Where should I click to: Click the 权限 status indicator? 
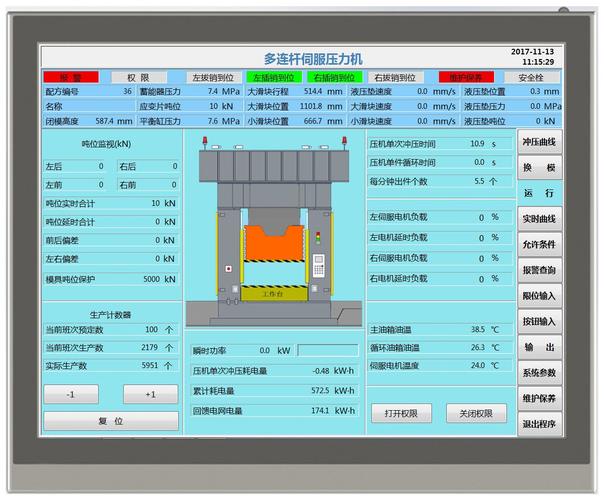139,77
